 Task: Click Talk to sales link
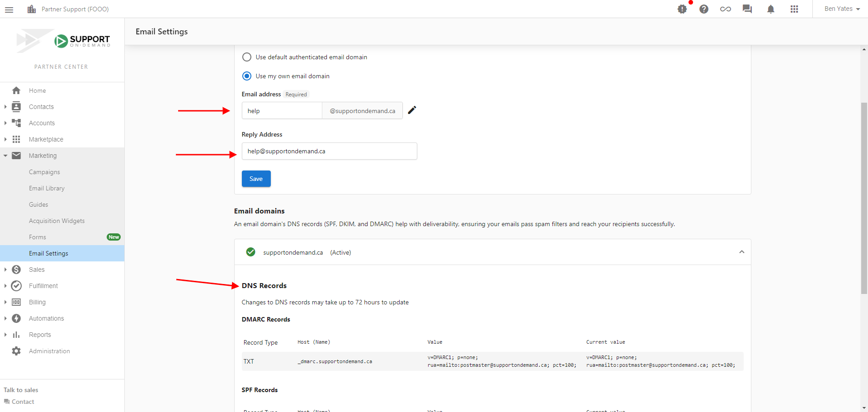(x=21, y=390)
